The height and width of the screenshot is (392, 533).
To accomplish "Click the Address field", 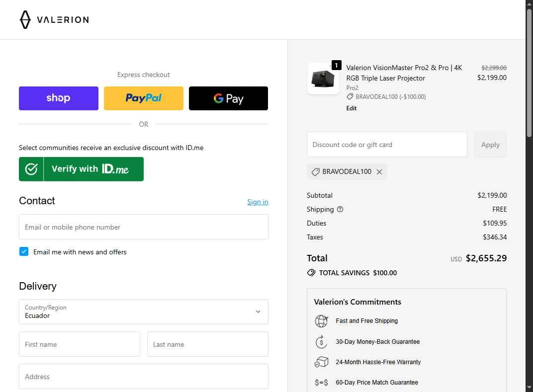I will (x=144, y=377).
